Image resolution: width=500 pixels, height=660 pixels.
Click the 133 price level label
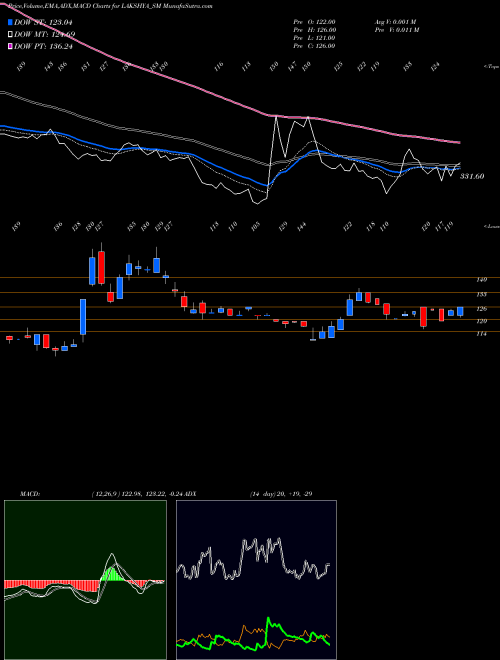481,295
